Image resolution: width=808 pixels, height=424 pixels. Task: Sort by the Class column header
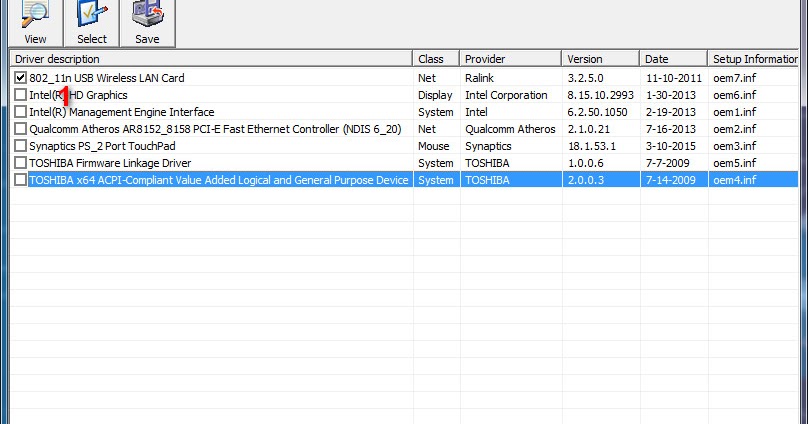[x=436, y=59]
